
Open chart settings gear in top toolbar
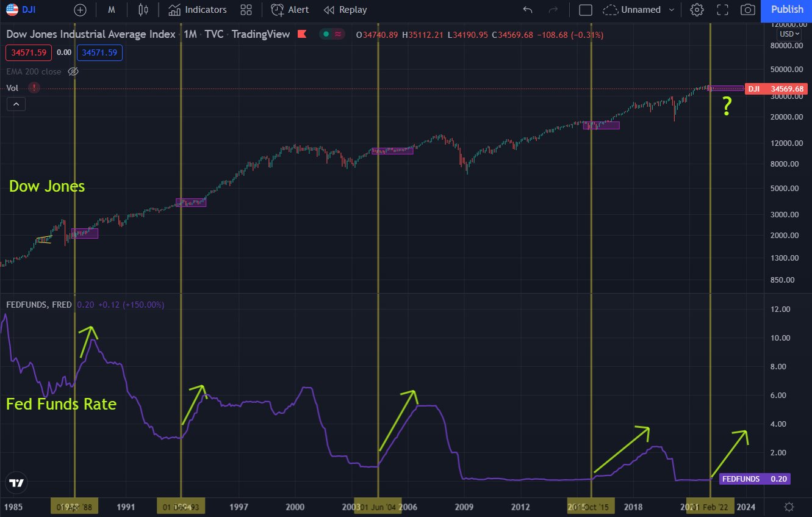(x=697, y=10)
